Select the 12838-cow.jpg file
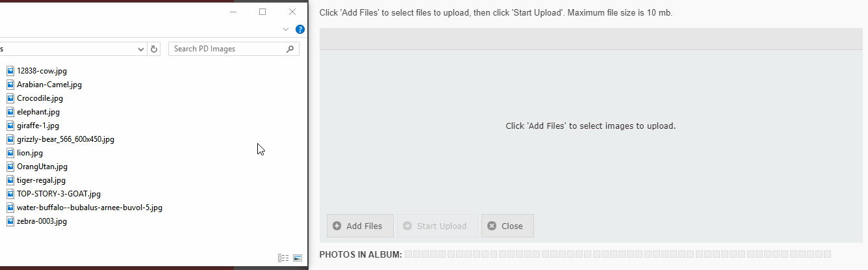868x270 pixels. click(42, 71)
